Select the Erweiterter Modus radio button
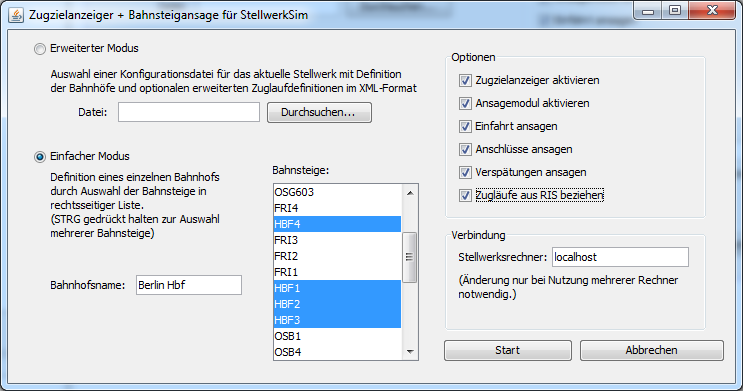743x391 pixels. pos(40,49)
